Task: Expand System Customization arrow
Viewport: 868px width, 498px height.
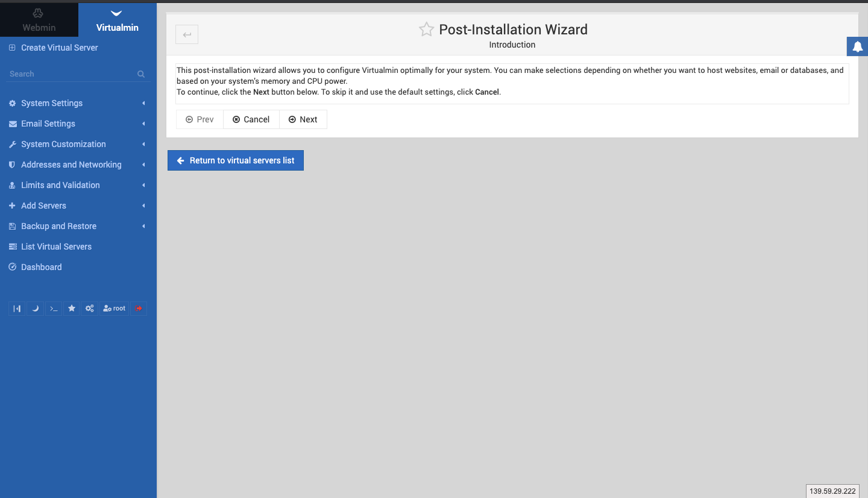Action: pyautogui.click(x=143, y=144)
